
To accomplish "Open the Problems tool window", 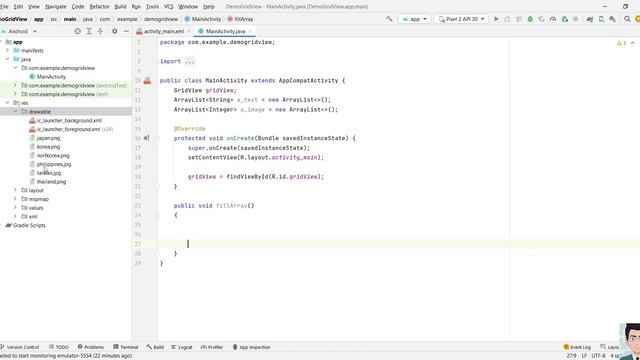I will click(91, 347).
